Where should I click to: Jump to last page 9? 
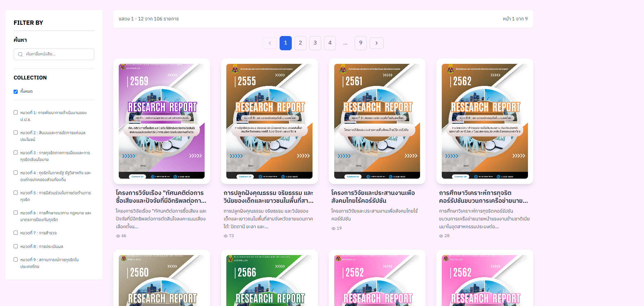click(361, 43)
